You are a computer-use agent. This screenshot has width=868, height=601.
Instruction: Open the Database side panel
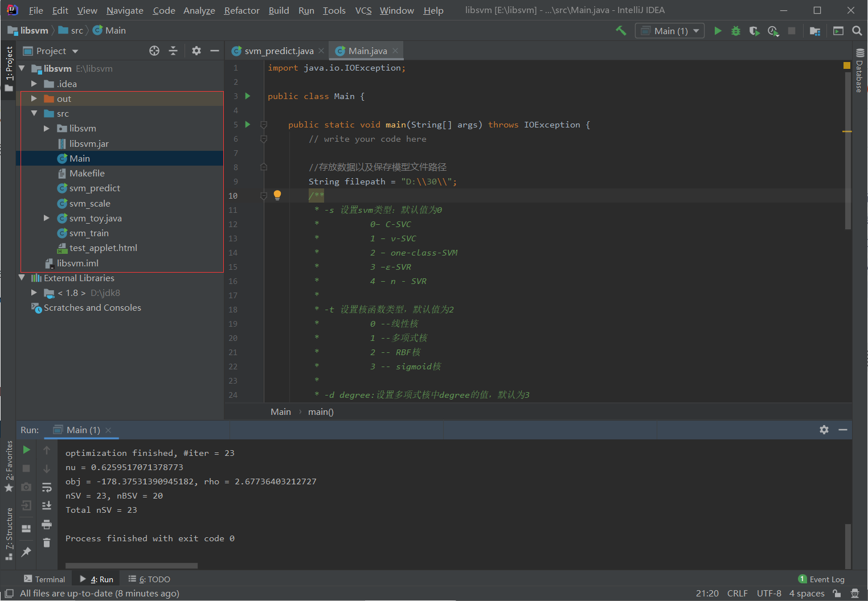click(x=860, y=71)
